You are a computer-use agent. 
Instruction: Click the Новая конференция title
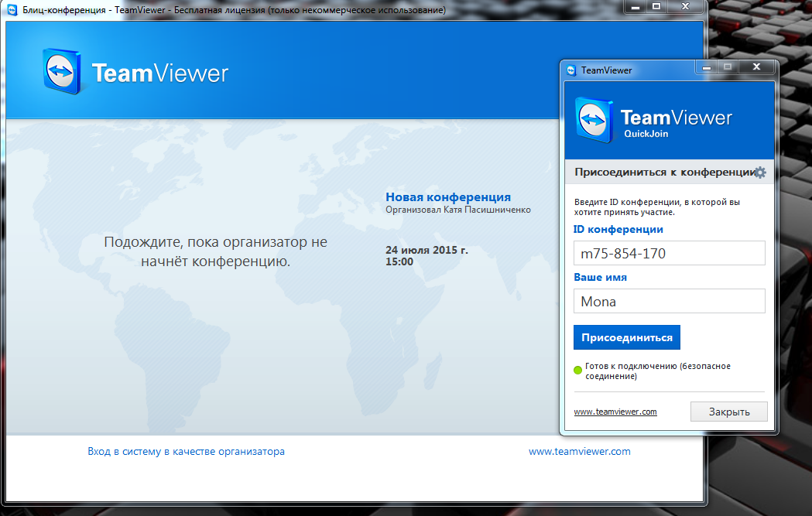point(448,197)
